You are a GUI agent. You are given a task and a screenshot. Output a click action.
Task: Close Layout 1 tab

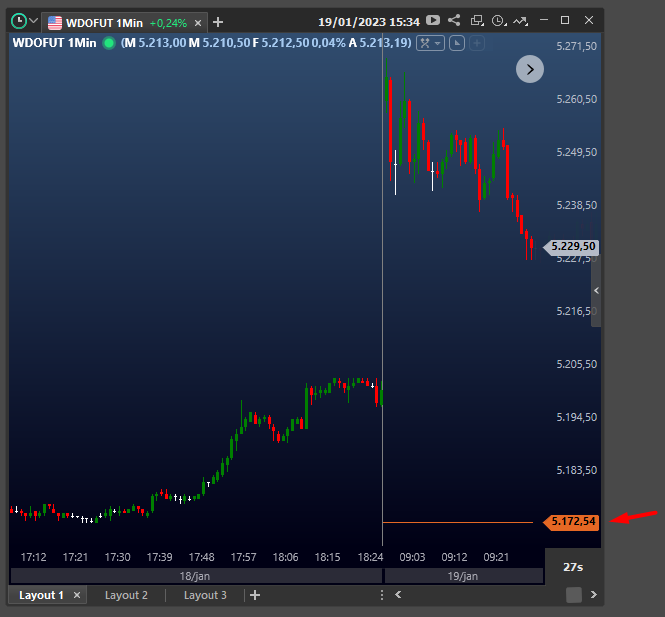77,595
